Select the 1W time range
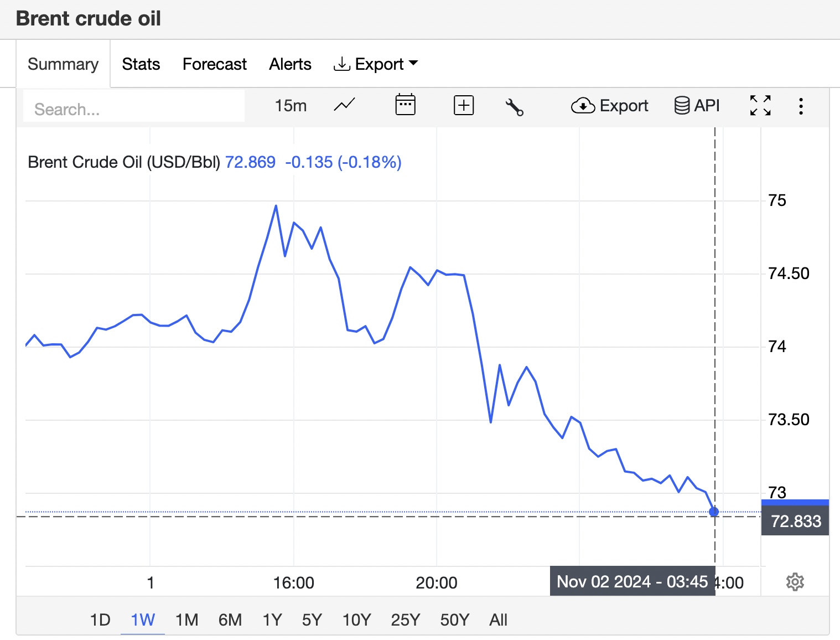 pyautogui.click(x=143, y=620)
